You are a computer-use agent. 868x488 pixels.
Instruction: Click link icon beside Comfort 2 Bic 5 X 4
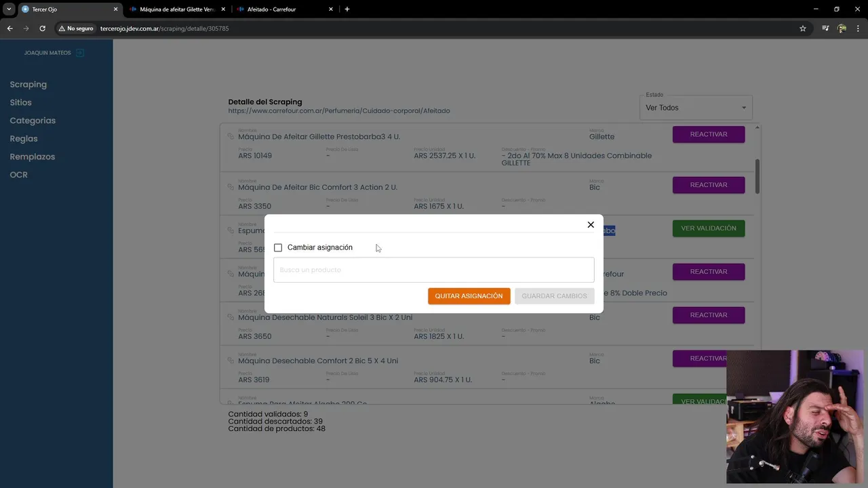coord(231,361)
